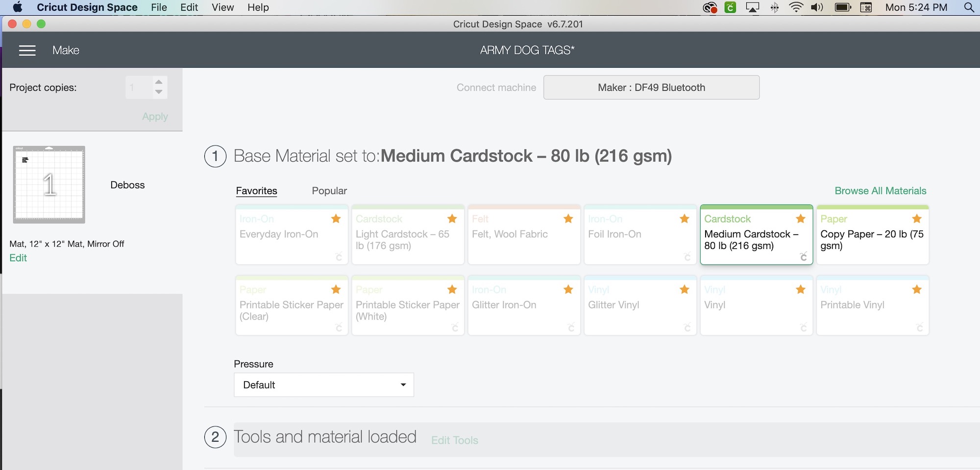Click the green Cricut icon in menu bar
The height and width of the screenshot is (470, 980).
click(730, 7)
